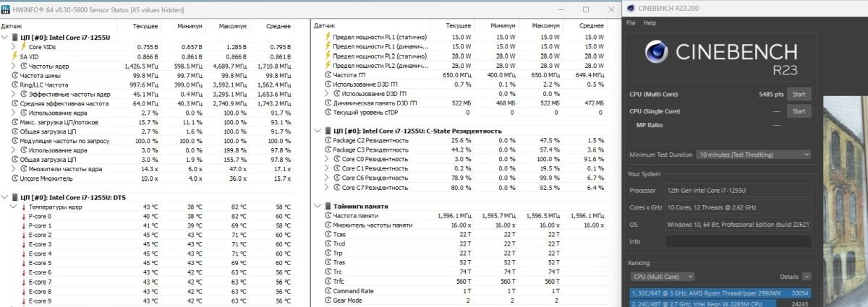Click thermometer icon beside Температуры ядер
868x307 pixels.
[x=24, y=207]
